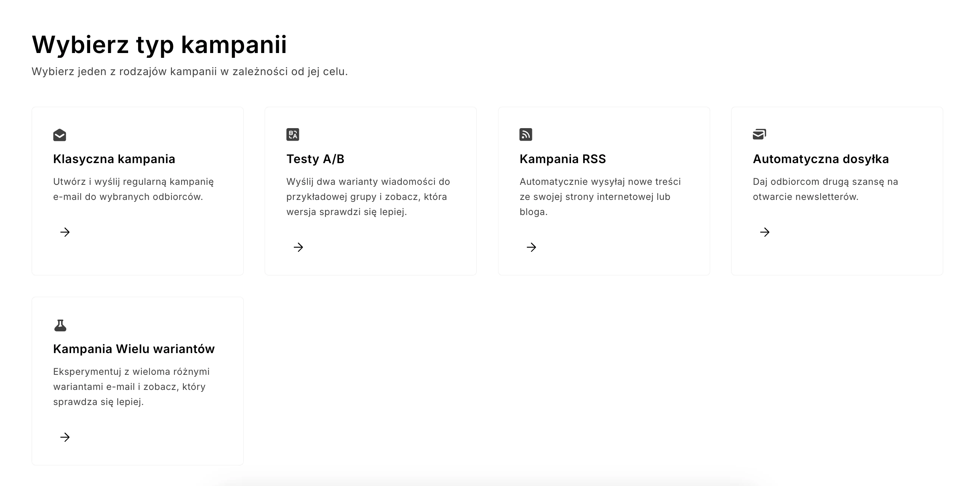Click the Klasyczna kampania description text
Screen dimensions: 980x486
tap(133, 189)
